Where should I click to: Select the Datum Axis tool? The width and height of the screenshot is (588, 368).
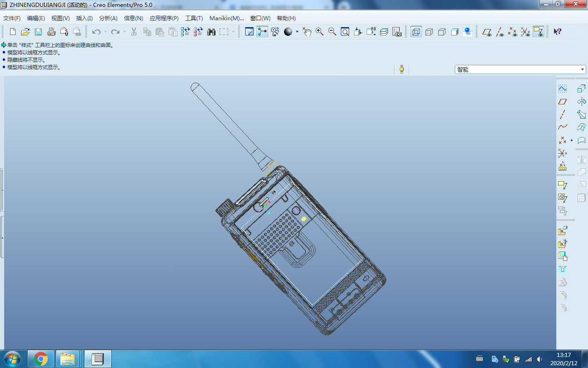pos(563,114)
